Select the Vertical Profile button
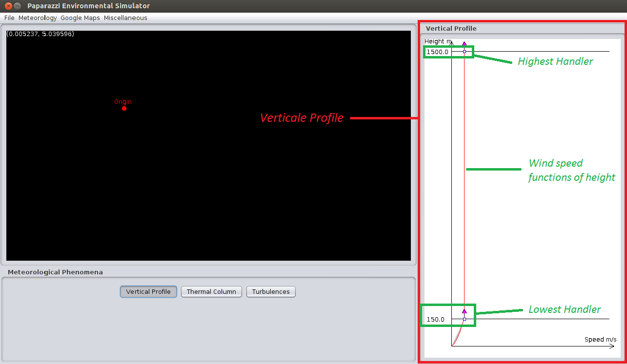 point(148,292)
